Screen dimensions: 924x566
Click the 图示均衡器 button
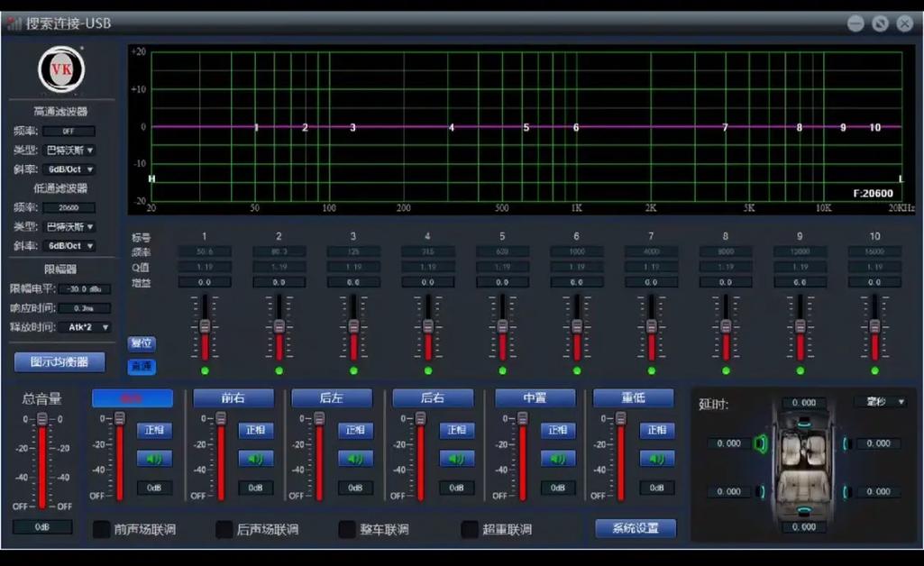[59, 361]
